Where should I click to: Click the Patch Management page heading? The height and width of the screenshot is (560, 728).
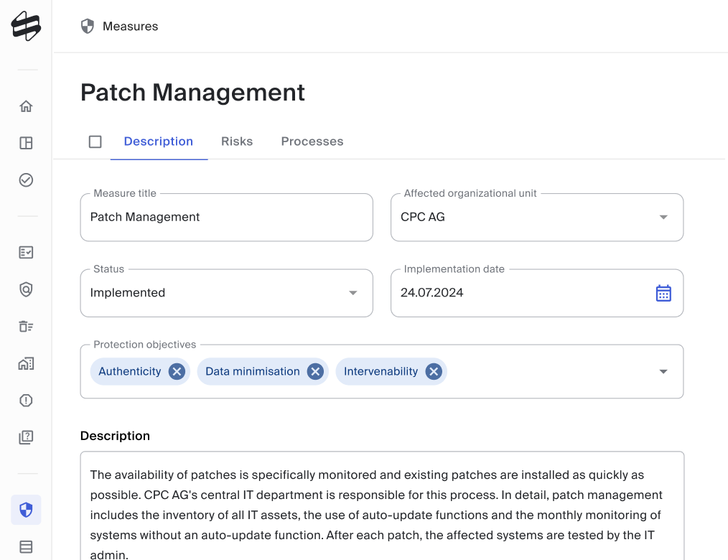coord(192,93)
